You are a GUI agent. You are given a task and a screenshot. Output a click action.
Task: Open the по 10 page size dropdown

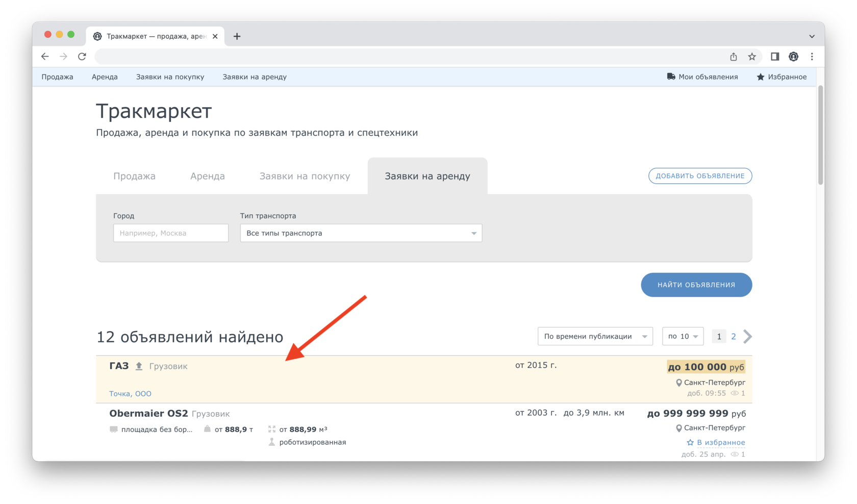pyautogui.click(x=683, y=336)
